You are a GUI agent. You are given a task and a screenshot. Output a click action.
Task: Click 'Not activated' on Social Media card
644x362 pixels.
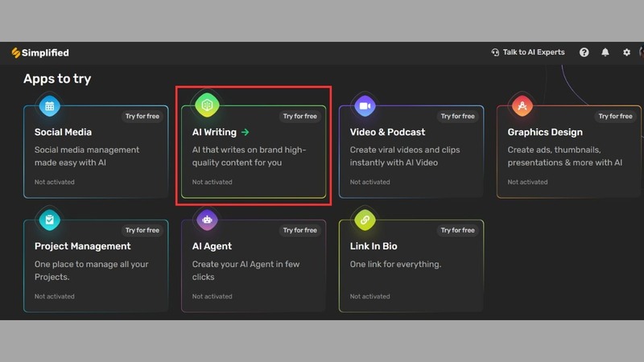pos(55,182)
